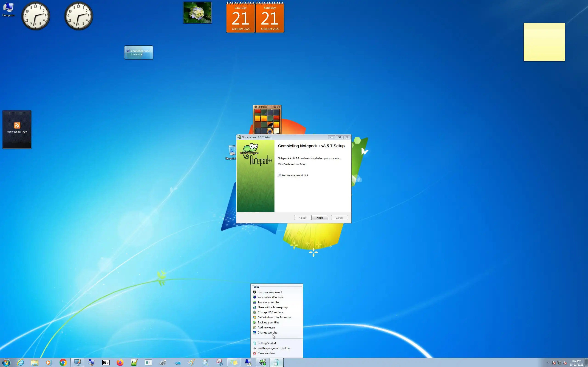This screenshot has height=367, width=588.
Task: Open Internet Explorer taskbar icon
Action: pos(21,362)
